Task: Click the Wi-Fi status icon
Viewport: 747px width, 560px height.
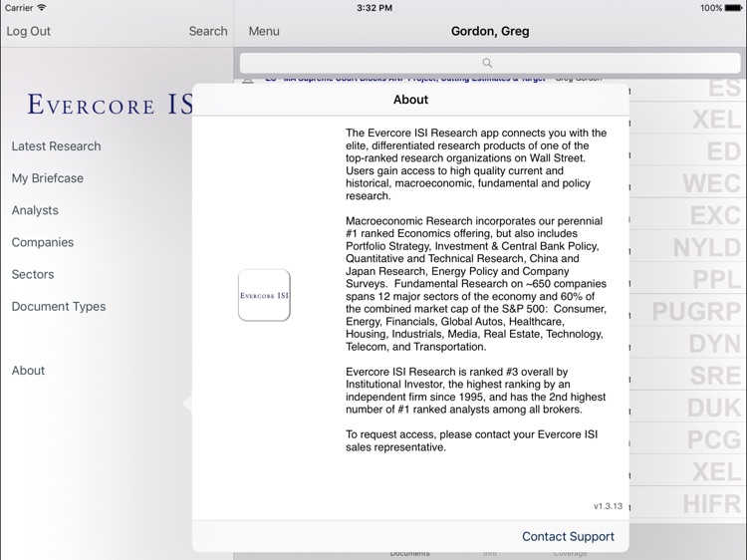Action: click(x=42, y=8)
